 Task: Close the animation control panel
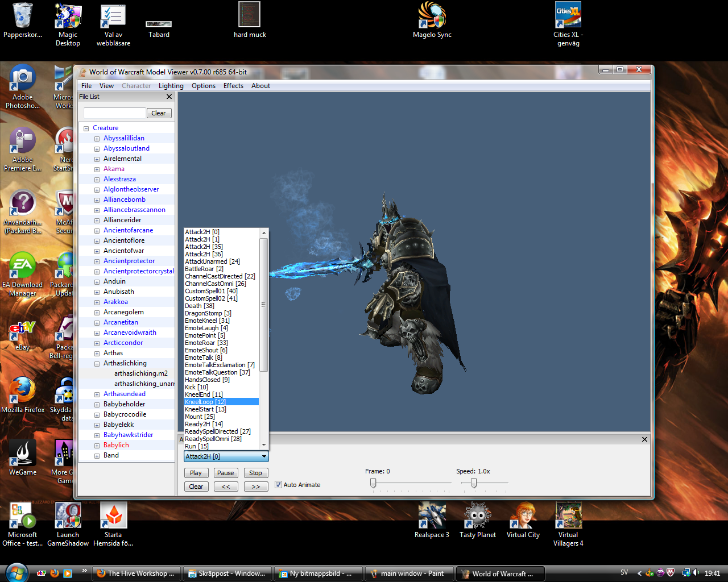tap(644, 439)
